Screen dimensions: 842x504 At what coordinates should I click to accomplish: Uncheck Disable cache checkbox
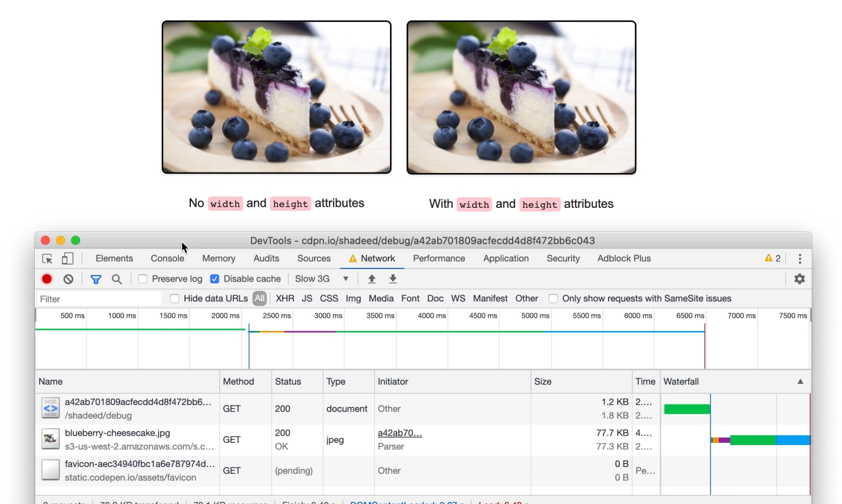(x=215, y=279)
